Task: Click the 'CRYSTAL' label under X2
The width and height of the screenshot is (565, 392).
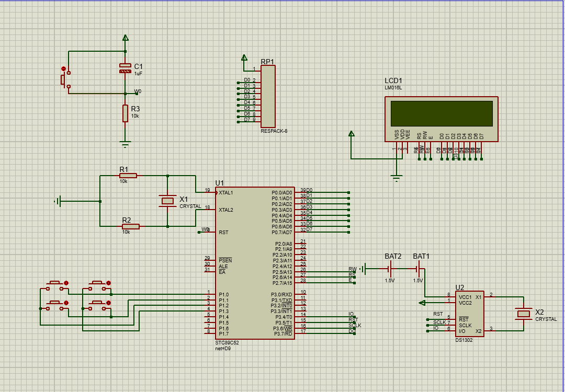Action: pos(546,319)
